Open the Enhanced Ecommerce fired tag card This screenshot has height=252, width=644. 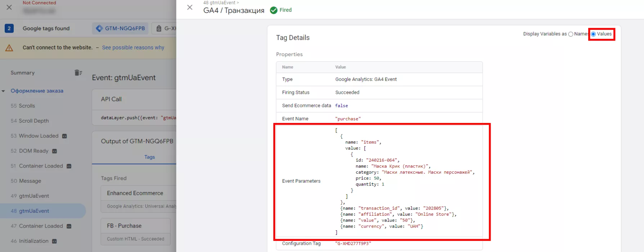coord(139,199)
